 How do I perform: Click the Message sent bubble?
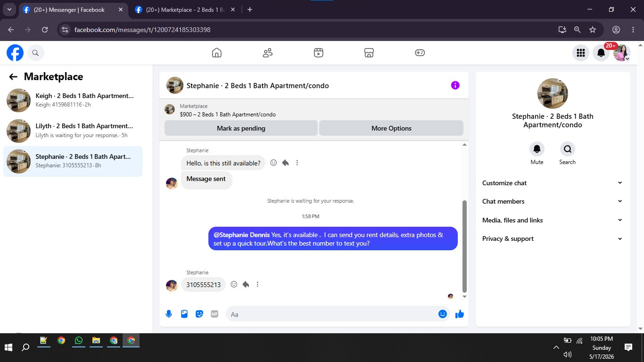click(206, 180)
